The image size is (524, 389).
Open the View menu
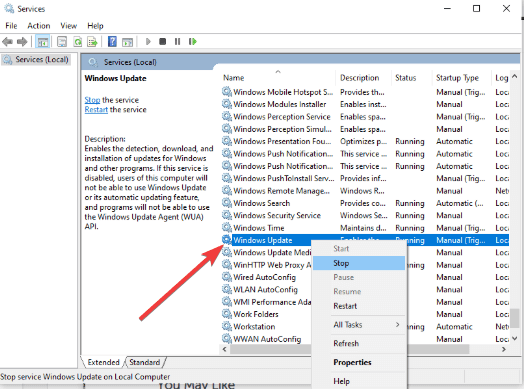(69, 26)
